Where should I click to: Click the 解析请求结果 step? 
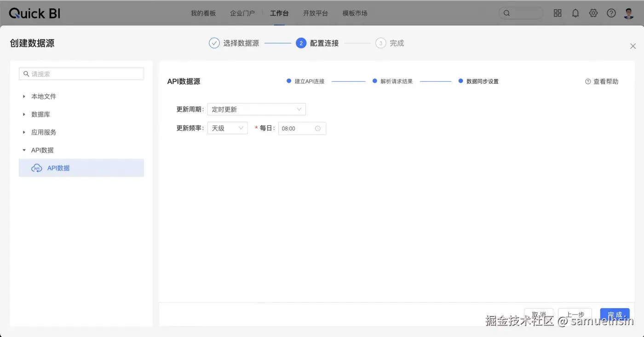tap(392, 81)
